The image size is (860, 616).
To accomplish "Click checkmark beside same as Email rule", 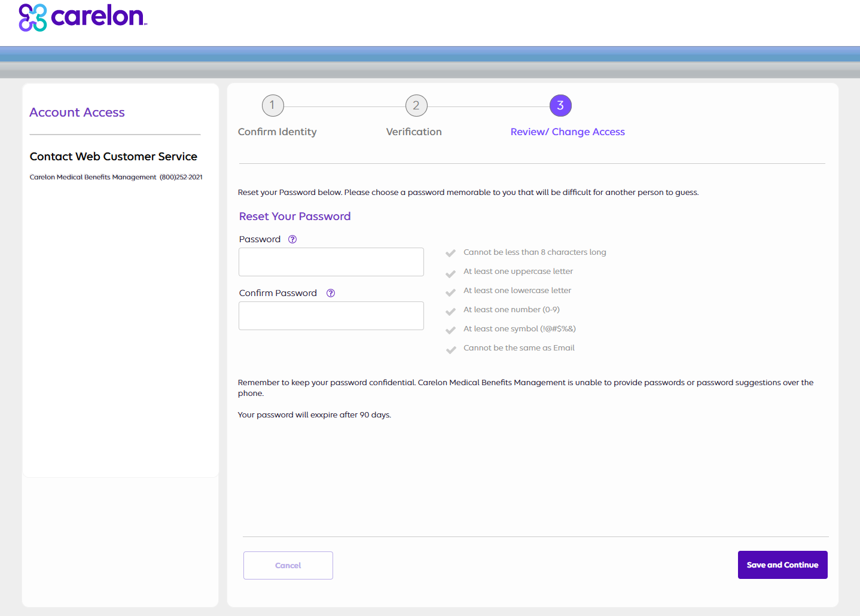I will [451, 349].
